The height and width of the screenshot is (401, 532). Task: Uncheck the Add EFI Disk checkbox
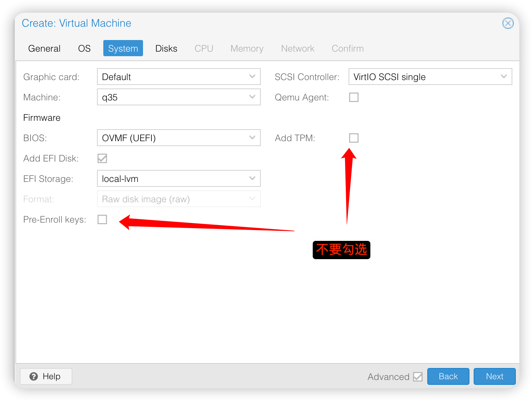coord(102,158)
